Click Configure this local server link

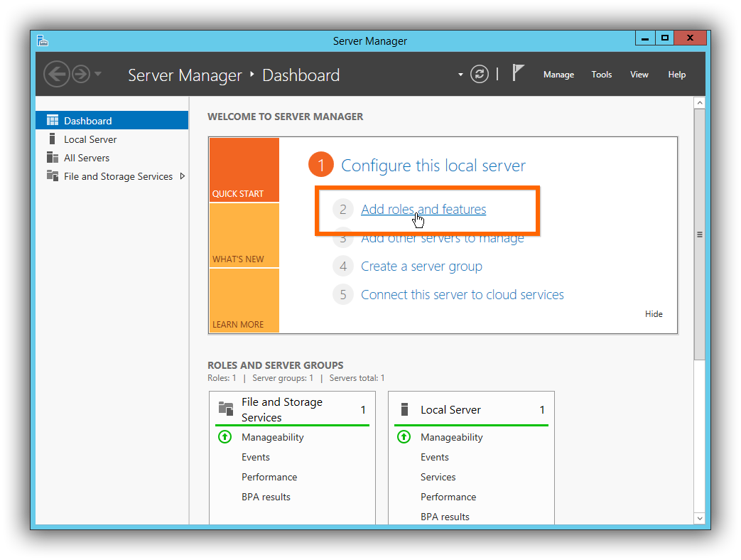(x=433, y=166)
